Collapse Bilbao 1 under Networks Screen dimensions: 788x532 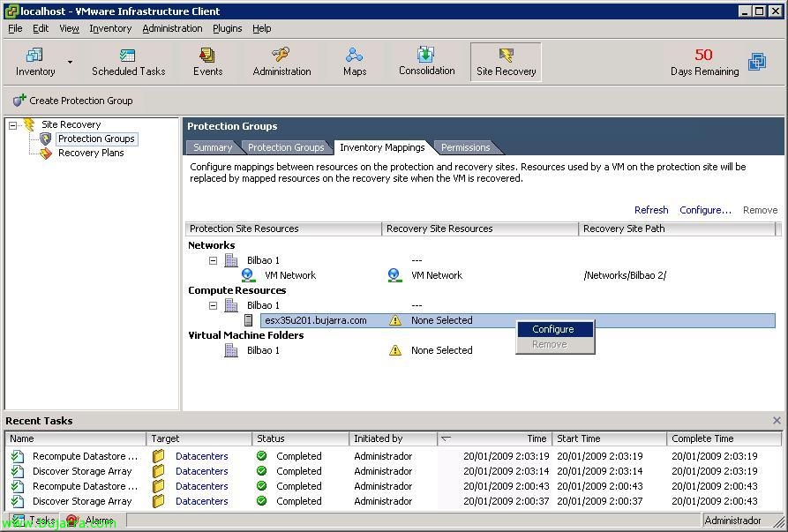pyautogui.click(x=213, y=261)
